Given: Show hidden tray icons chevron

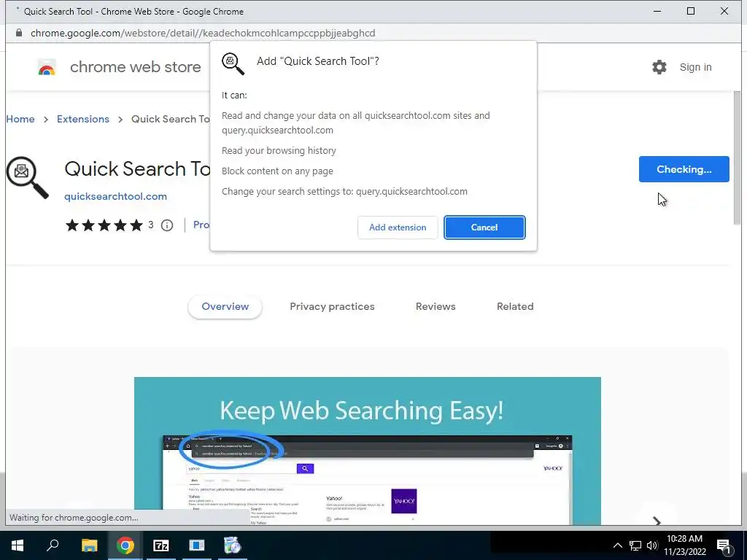Looking at the screenshot, I should 617,545.
